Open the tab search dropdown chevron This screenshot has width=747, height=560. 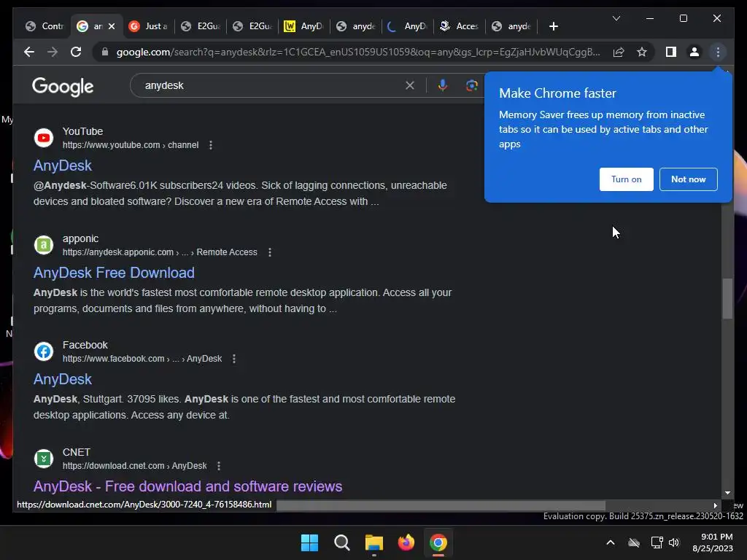[x=616, y=18]
